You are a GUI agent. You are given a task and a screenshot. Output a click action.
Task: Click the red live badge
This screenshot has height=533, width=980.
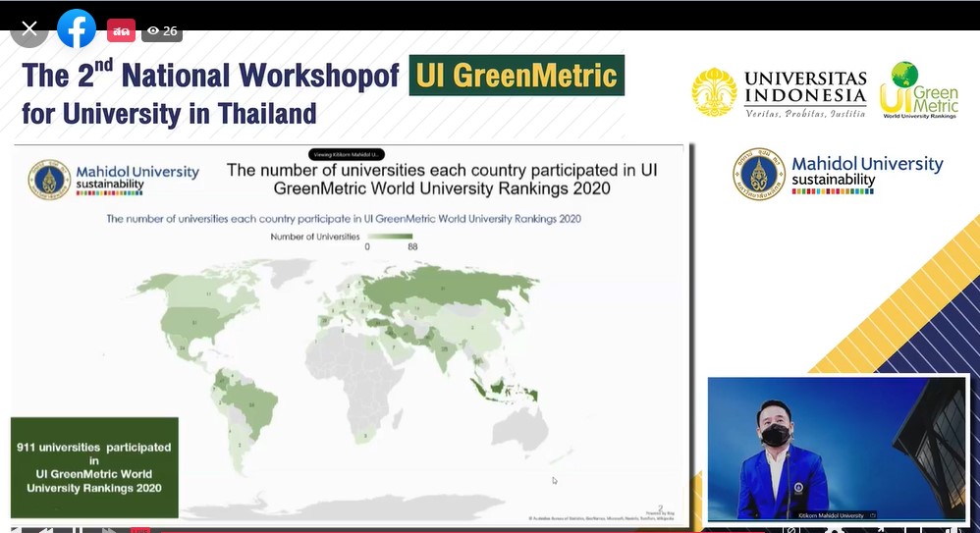[x=121, y=30]
